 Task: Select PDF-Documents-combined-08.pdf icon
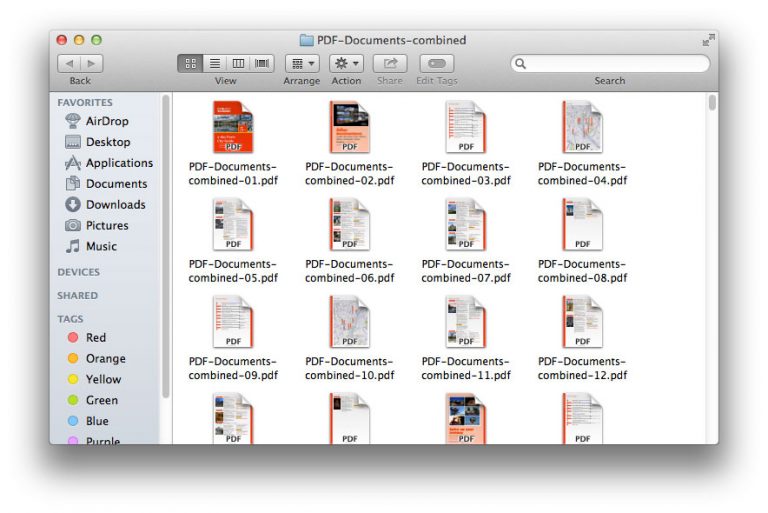(582, 224)
